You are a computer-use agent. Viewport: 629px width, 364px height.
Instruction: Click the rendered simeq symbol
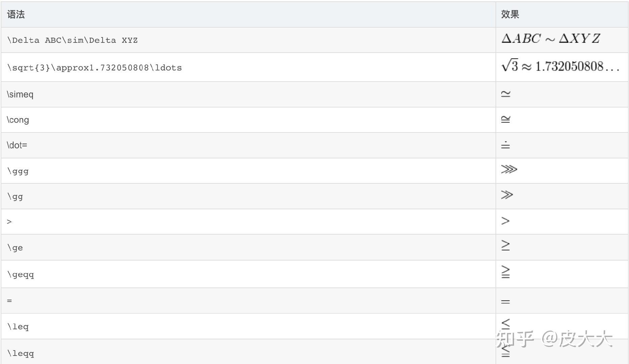[505, 94]
